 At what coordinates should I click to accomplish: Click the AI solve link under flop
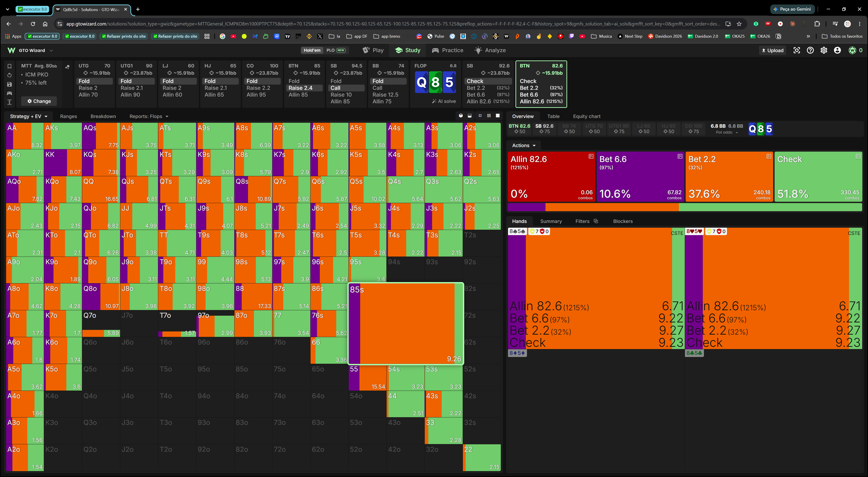point(444,101)
